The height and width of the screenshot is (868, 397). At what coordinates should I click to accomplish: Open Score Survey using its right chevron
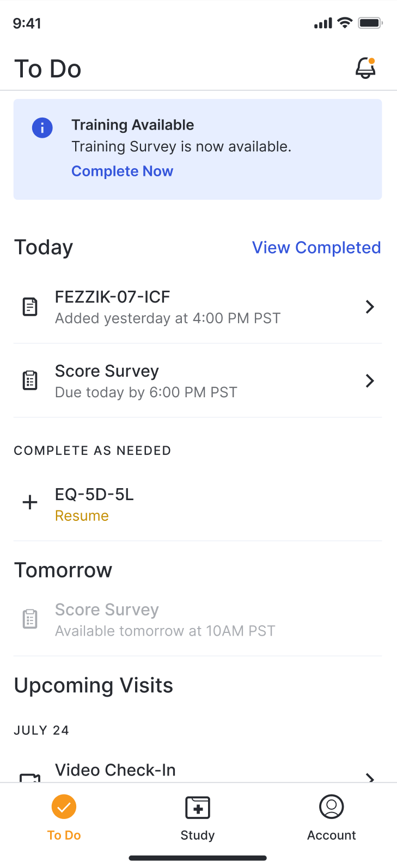(x=370, y=381)
